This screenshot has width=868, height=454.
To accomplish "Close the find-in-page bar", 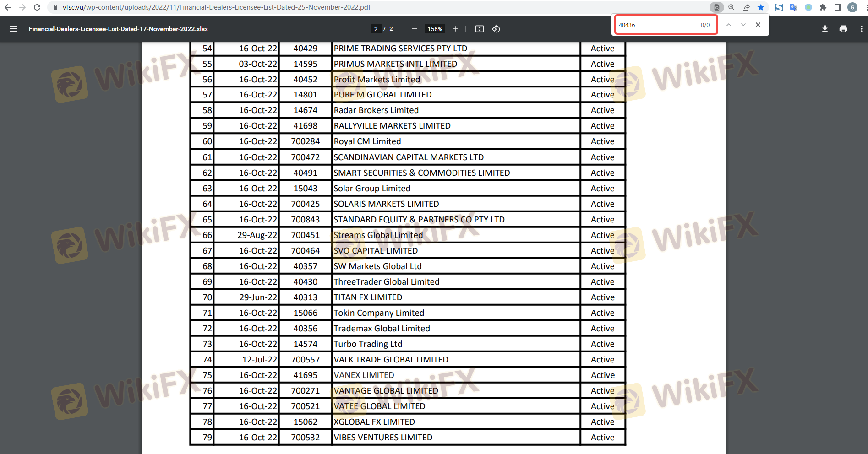I will click(758, 25).
